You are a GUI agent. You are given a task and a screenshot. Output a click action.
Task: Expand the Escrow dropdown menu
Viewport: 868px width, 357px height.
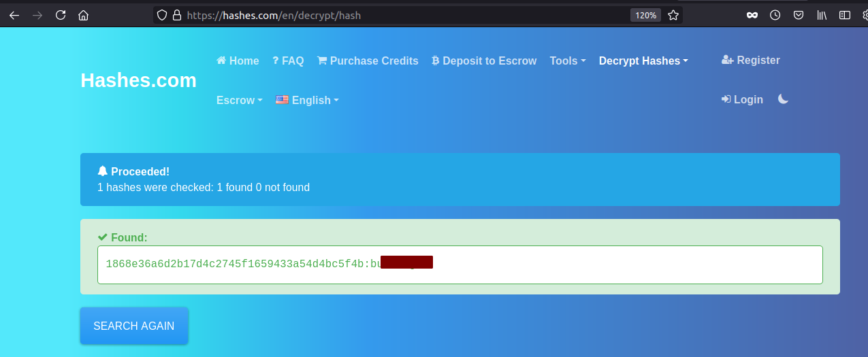(240, 100)
